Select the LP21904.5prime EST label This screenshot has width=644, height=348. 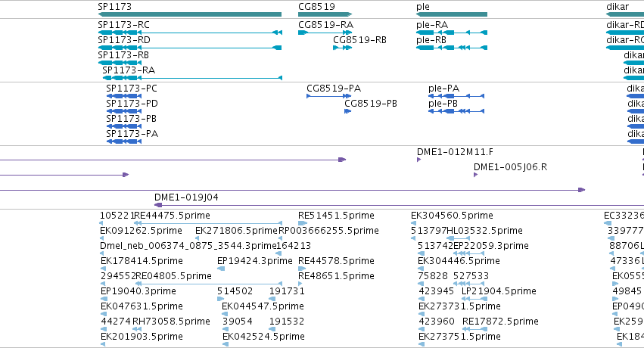click(499, 291)
